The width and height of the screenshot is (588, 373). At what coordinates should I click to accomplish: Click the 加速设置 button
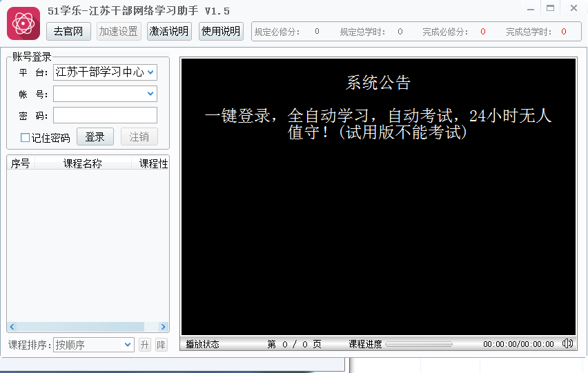119,31
